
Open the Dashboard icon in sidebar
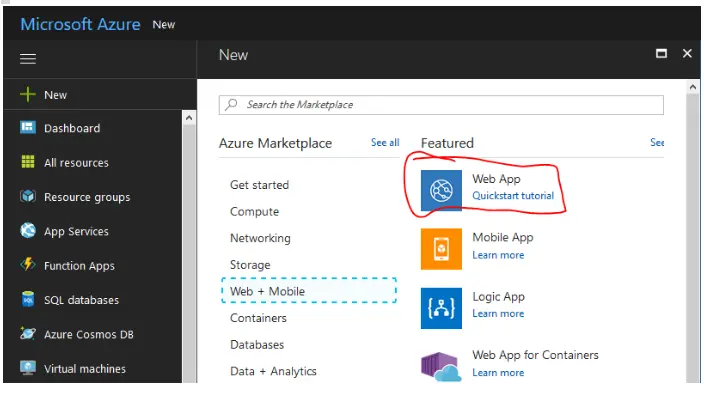point(28,127)
